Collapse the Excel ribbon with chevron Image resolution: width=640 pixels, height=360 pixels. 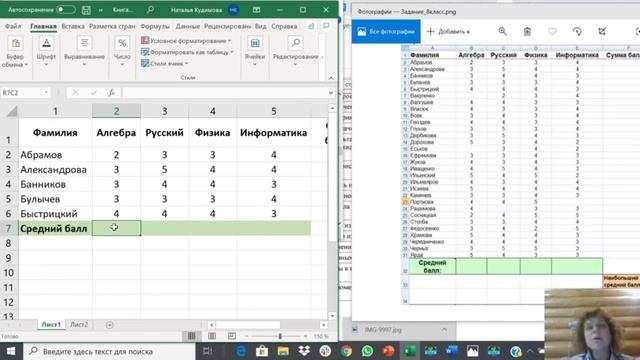(331, 78)
